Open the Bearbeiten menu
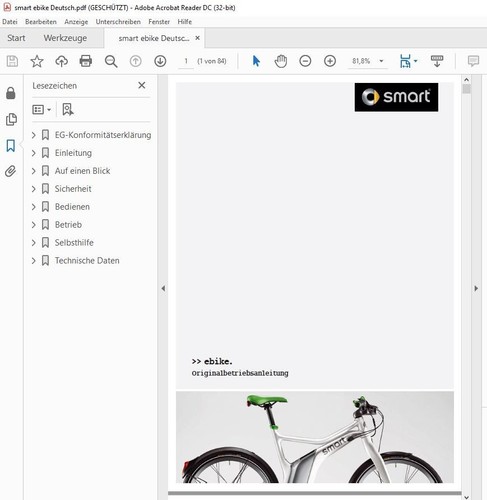This screenshot has height=500, width=487. (41, 22)
